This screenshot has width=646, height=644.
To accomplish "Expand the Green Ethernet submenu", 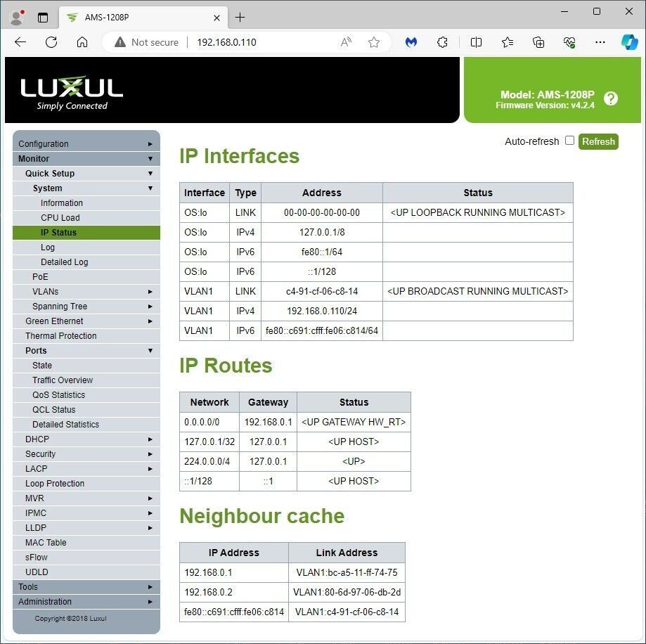I will point(86,321).
